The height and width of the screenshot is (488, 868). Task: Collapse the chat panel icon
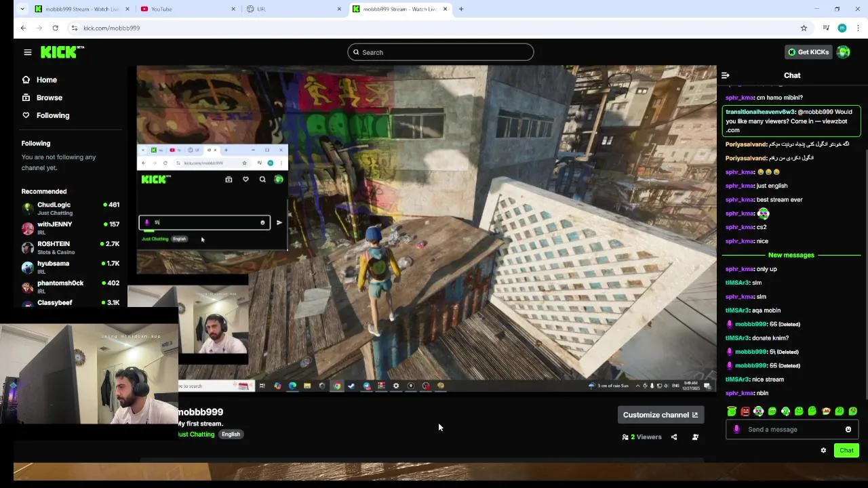[x=726, y=75]
